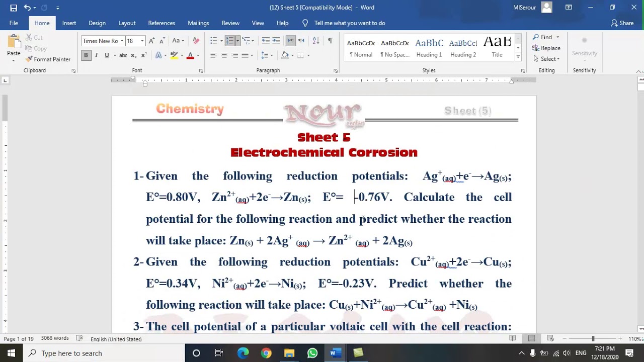Screen dimensions: 644x362
Task: Click the Share button
Action: (622, 23)
